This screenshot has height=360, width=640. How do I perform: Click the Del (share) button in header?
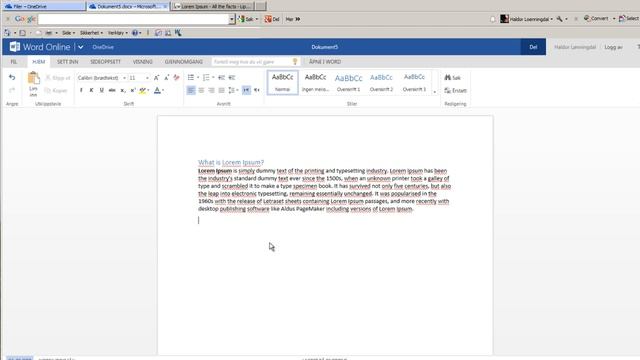point(533,47)
